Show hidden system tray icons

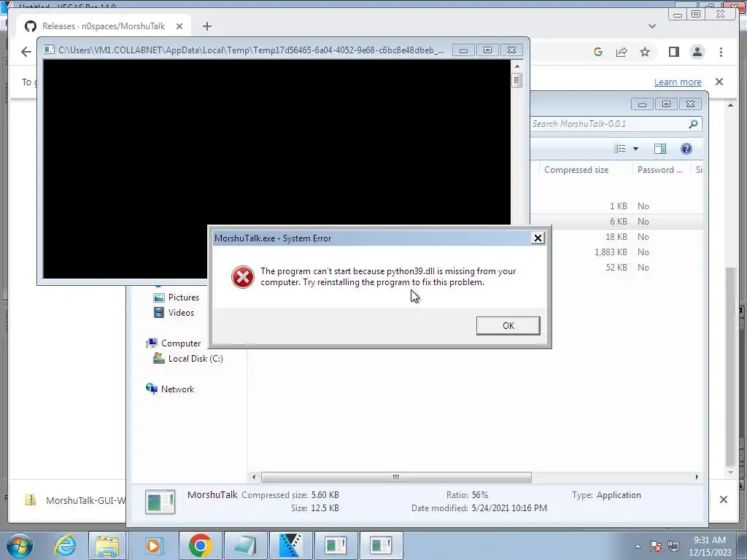[638, 546]
